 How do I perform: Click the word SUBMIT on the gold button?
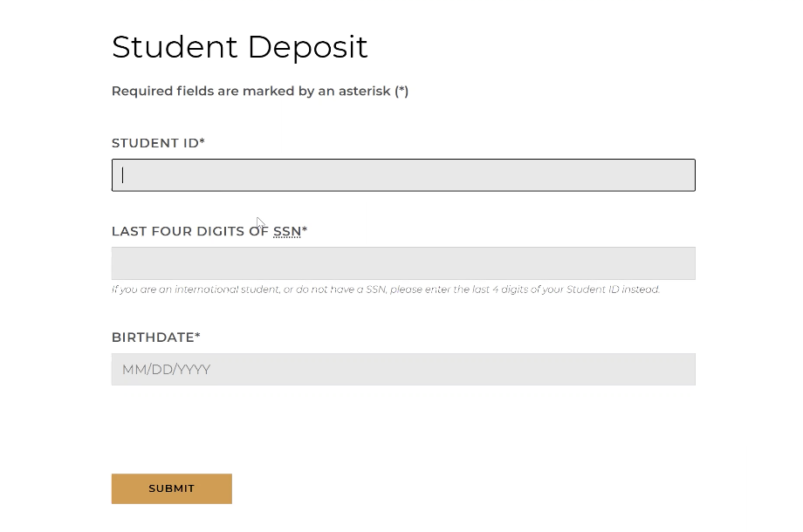click(x=171, y=488)
